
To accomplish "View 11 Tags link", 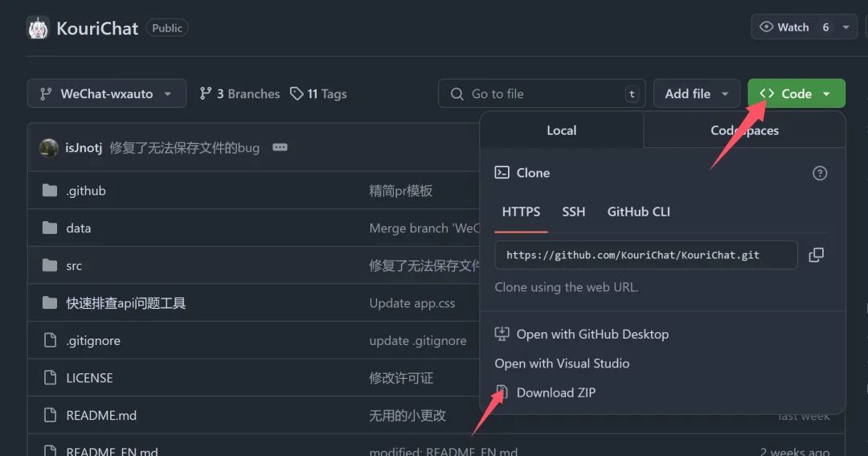I will click(x=318, y=94).
